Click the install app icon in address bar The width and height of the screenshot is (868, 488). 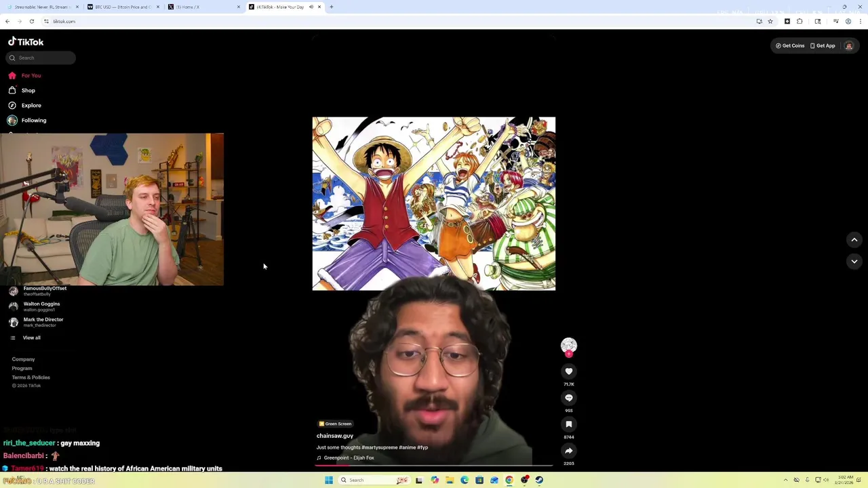click(x=759, y=21)
